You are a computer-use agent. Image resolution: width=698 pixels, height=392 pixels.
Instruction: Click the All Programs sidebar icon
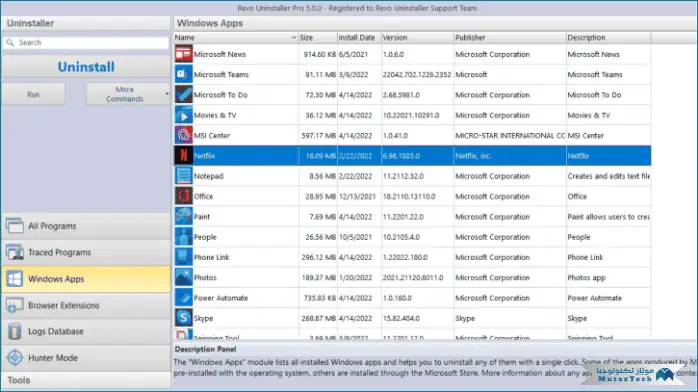[15, 226]
